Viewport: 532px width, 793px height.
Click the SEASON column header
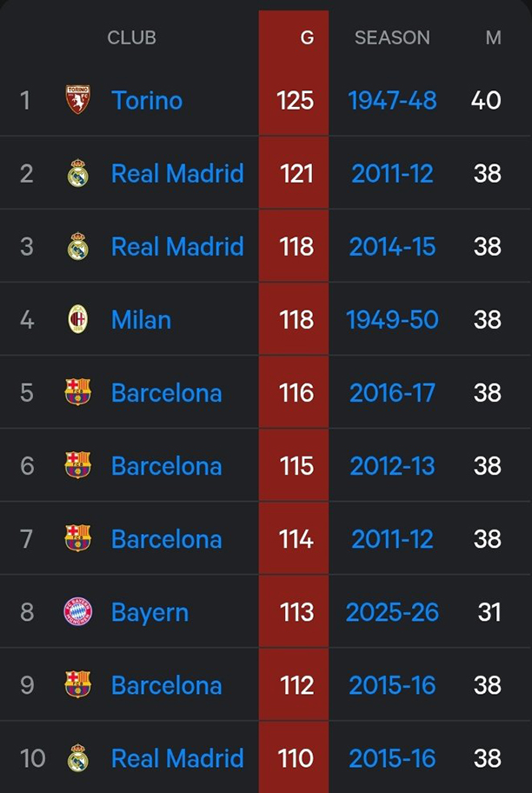[392, 38]
